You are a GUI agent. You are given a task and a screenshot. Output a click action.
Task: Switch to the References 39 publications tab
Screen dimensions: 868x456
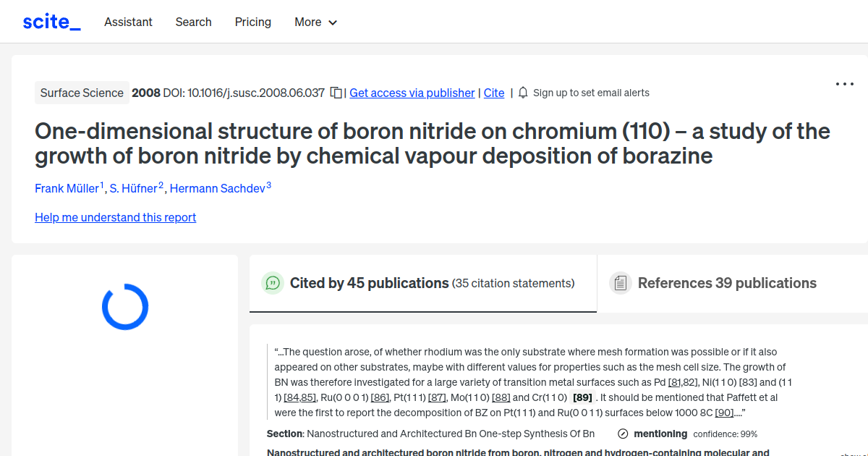(727, 283)
